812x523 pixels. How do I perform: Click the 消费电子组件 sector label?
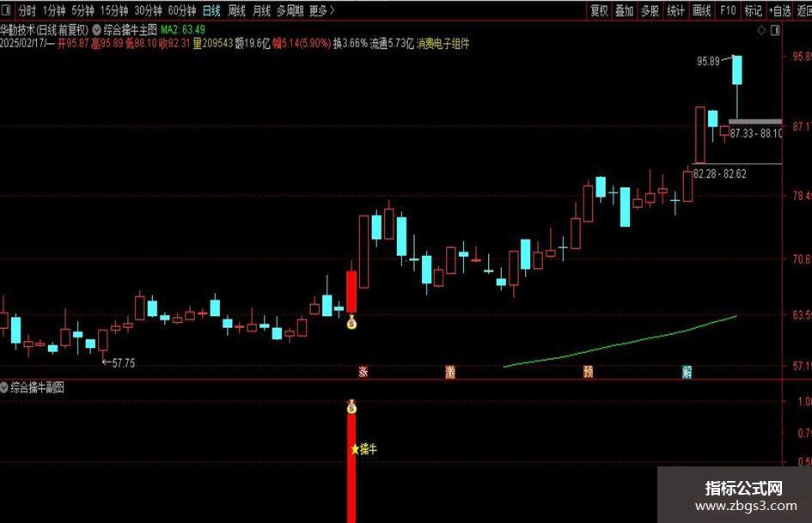[x=443, y=44]
